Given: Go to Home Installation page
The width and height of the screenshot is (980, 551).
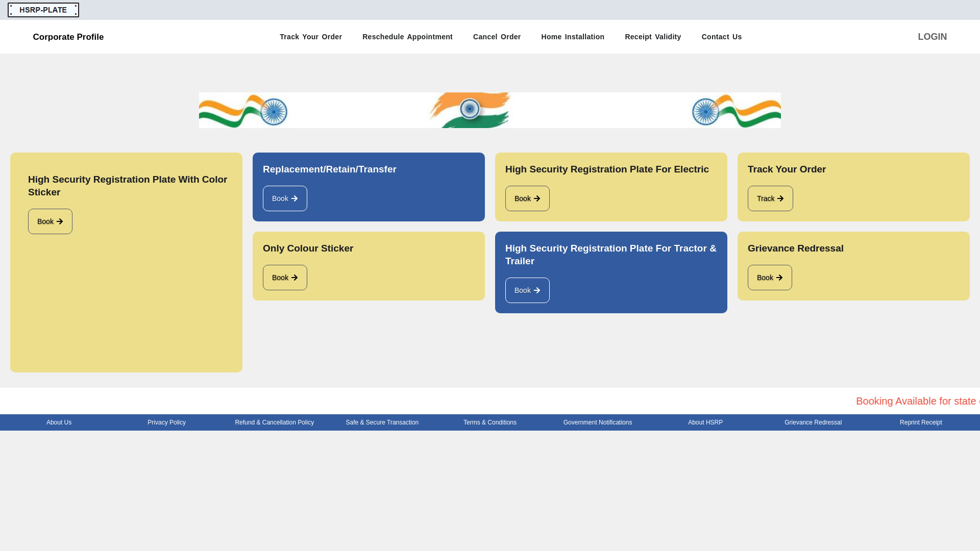Looking at the screenshot, I should tap(573, 37).
